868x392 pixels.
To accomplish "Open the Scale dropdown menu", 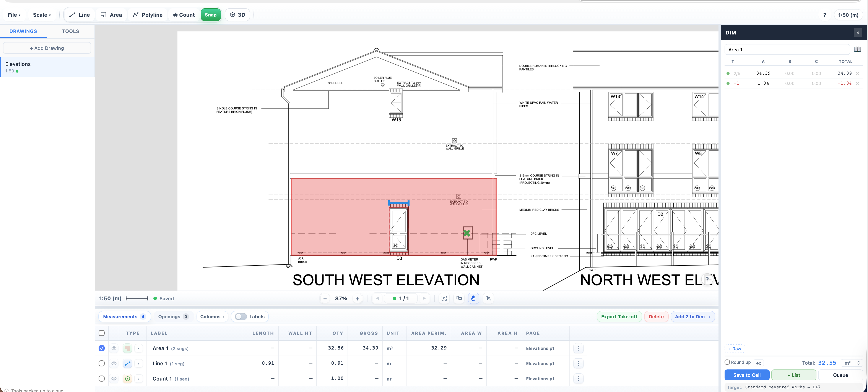I will [x=42, y=15].
